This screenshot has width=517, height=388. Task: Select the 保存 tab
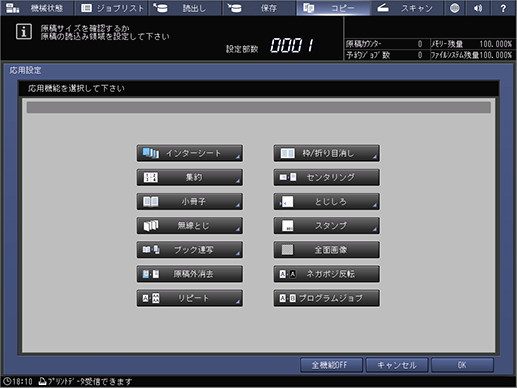pos(259,8)
